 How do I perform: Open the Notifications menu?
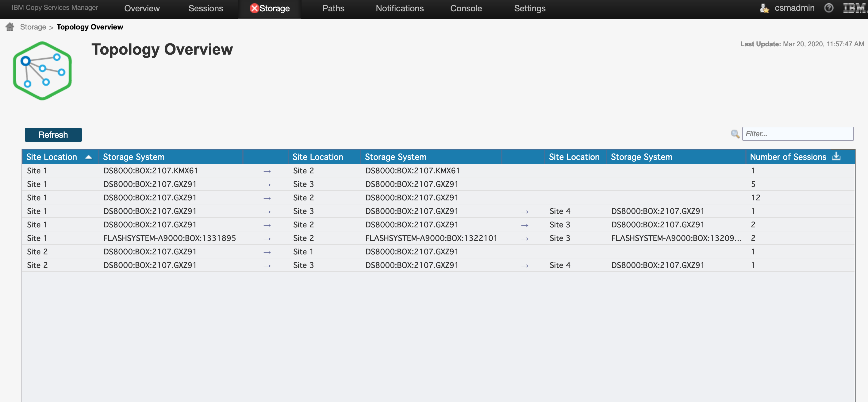(400, 8)
